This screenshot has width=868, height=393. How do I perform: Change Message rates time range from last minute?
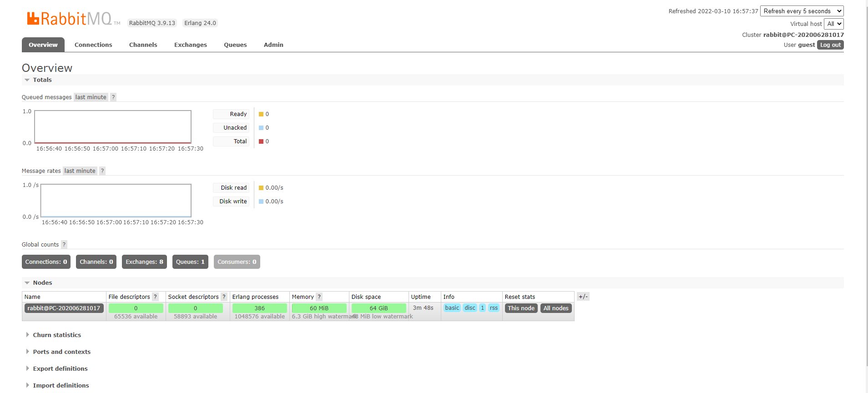(80, 171)
